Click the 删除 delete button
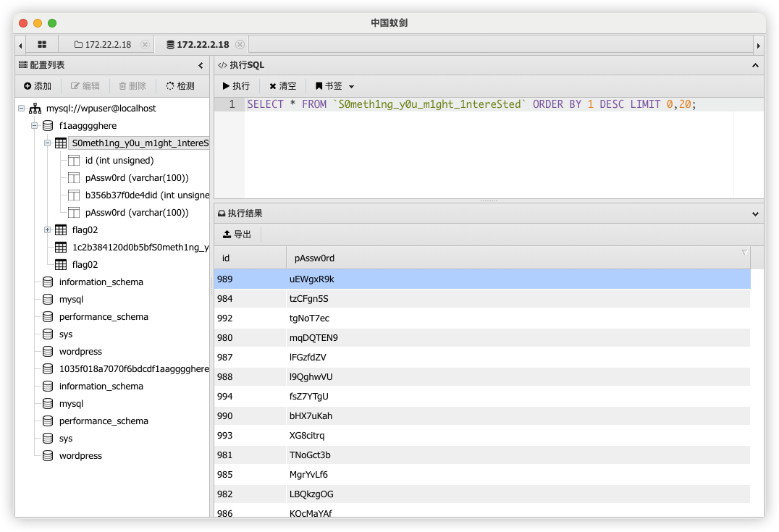 pos(132,86)
